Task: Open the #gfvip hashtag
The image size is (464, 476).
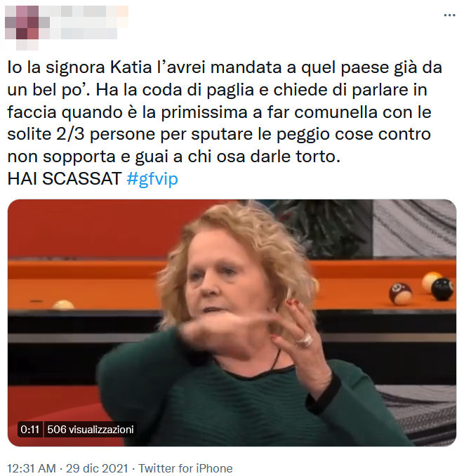Action: [152, 179]
